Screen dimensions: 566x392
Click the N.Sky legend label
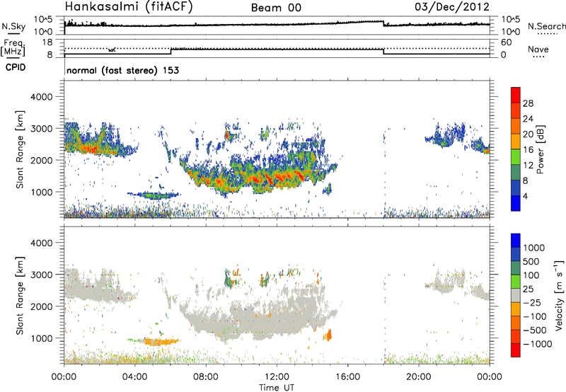pos(13,26)
